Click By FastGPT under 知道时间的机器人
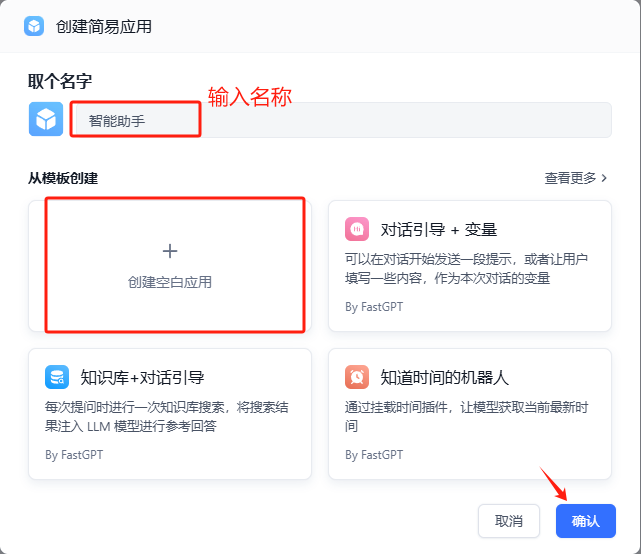The image size is (641, 554). pos(374,455)
